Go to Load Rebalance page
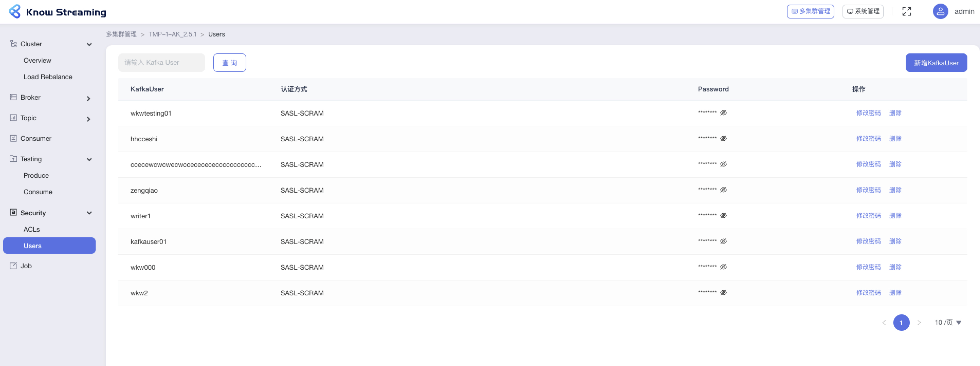This screenshot has width=980, height=366. (48, 77)
